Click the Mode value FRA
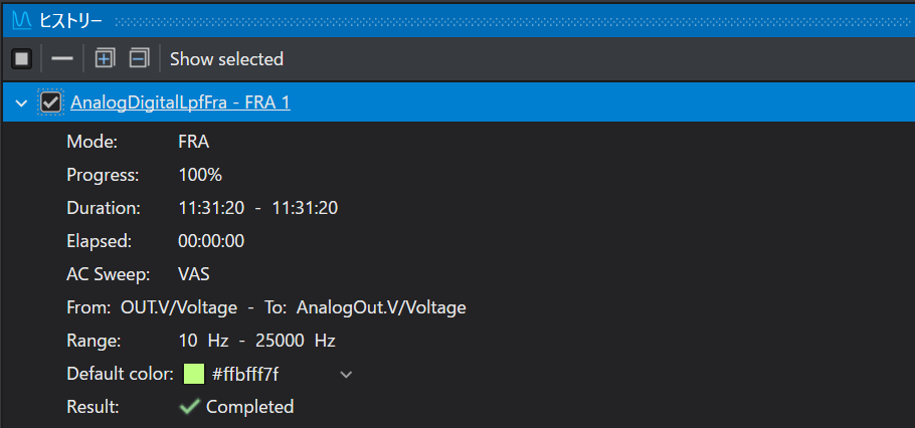The width and height of the screenshot is (915, 428). point(194,142)
